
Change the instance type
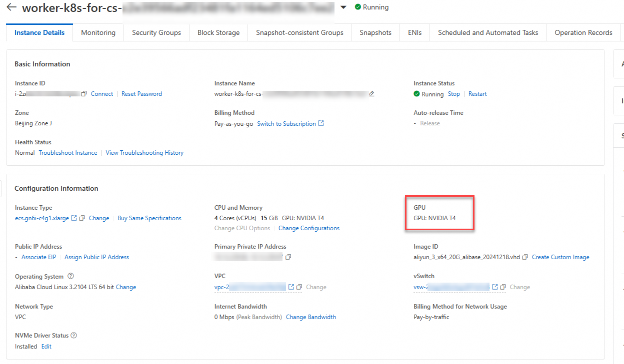click(99, 218)
